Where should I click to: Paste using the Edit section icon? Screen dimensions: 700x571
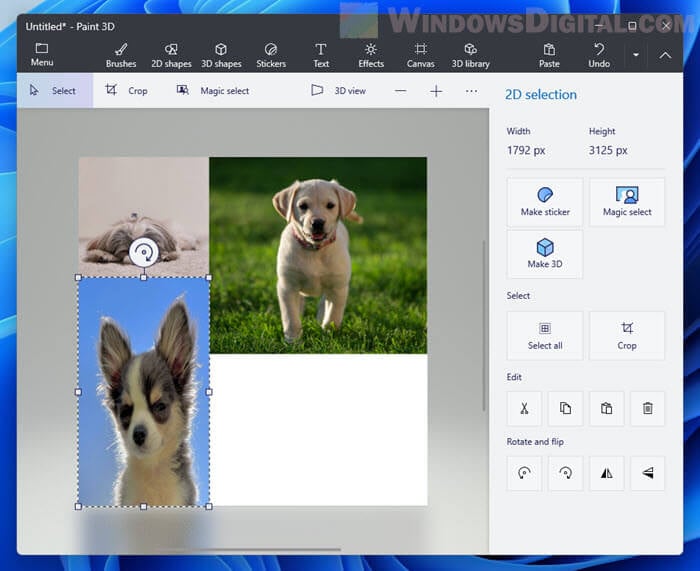coord(606,408)
